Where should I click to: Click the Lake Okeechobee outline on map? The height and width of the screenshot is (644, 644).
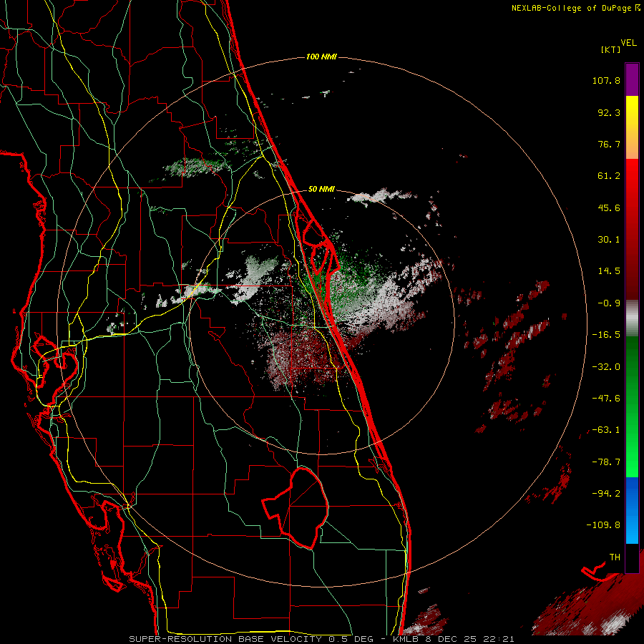[x=296, y=507]
